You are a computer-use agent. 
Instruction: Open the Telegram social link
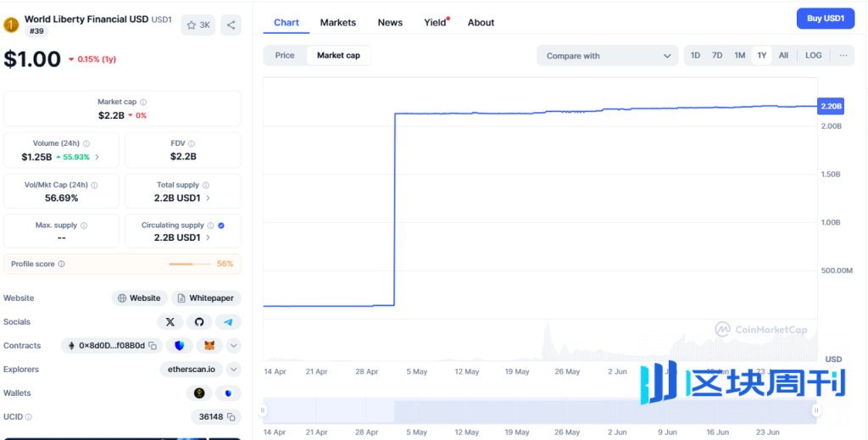228,321
